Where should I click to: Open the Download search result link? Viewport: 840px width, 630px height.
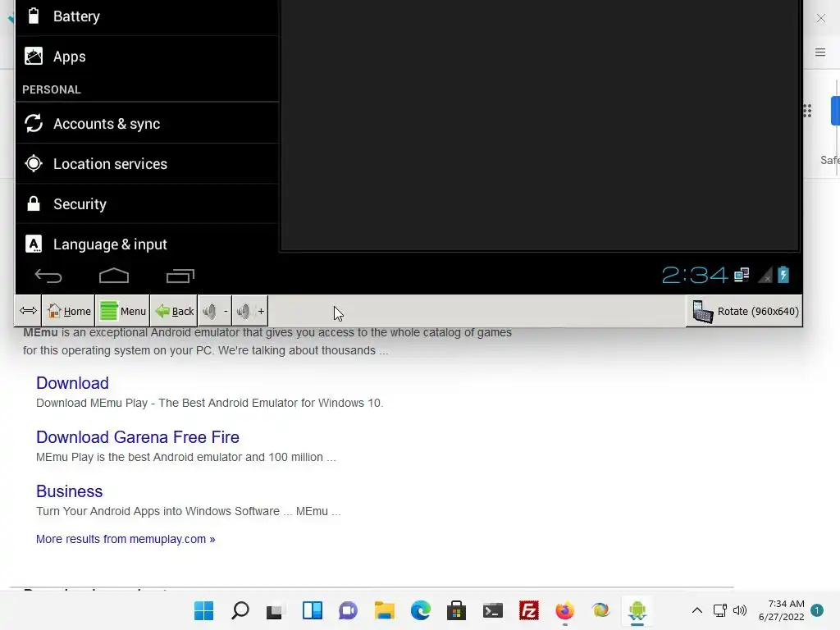click(x=72, y=383)
